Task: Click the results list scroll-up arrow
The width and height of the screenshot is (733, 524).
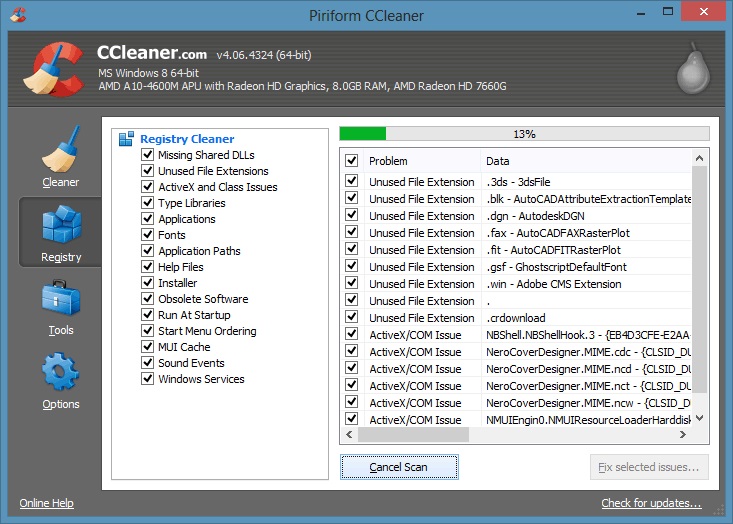Action: click(x=699, y=158)
